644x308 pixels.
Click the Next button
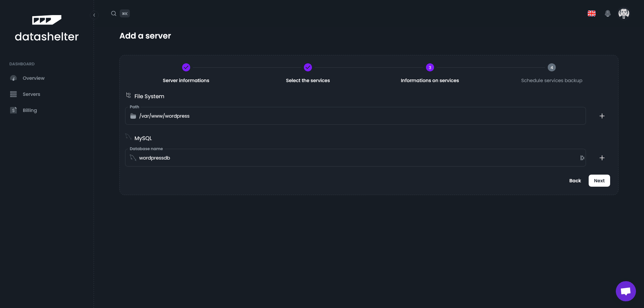599,181
